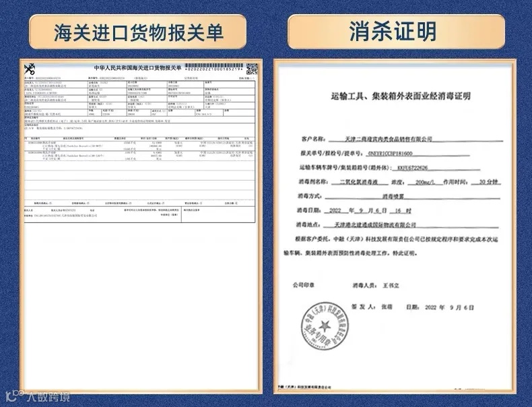Select heading 运输工具、集装箱外表面业经消毒证明
The image size is (532, 407).
click(401, 96)
